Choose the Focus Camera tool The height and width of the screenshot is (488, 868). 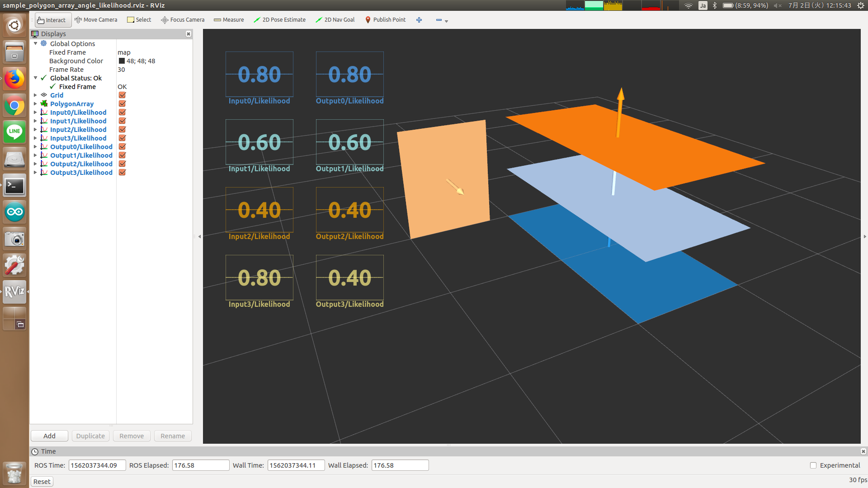pyautogui.click(x=183, y=20)
